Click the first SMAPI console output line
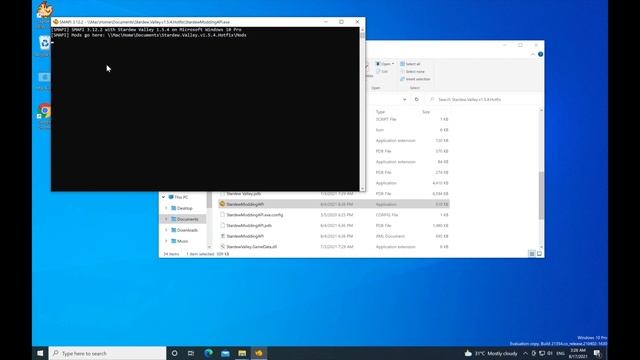Image resolution: width=640 pixels, height=360 pixels. pos(147,30)
